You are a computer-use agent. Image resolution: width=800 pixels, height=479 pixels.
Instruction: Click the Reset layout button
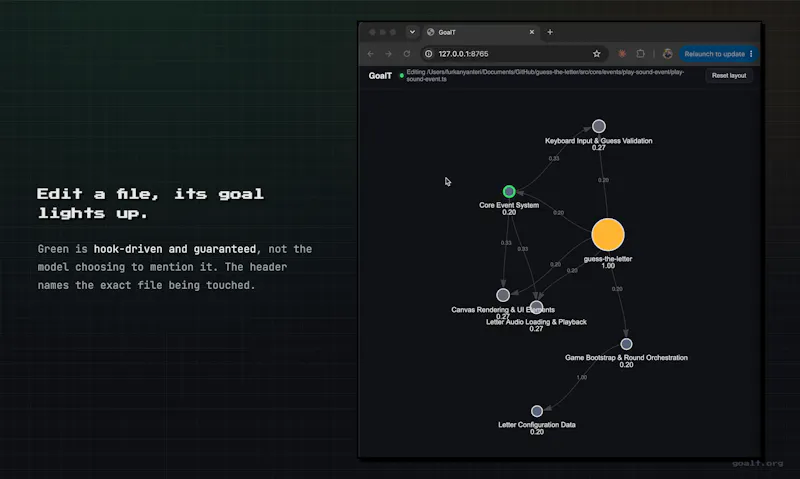(x=729, y=75)
